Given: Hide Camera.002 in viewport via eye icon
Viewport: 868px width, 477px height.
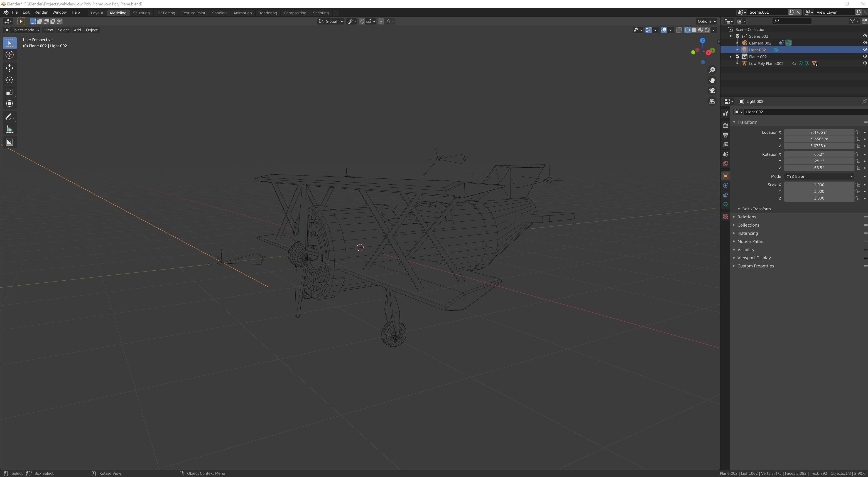Looking at the screenshot, I should coord(865,43).
